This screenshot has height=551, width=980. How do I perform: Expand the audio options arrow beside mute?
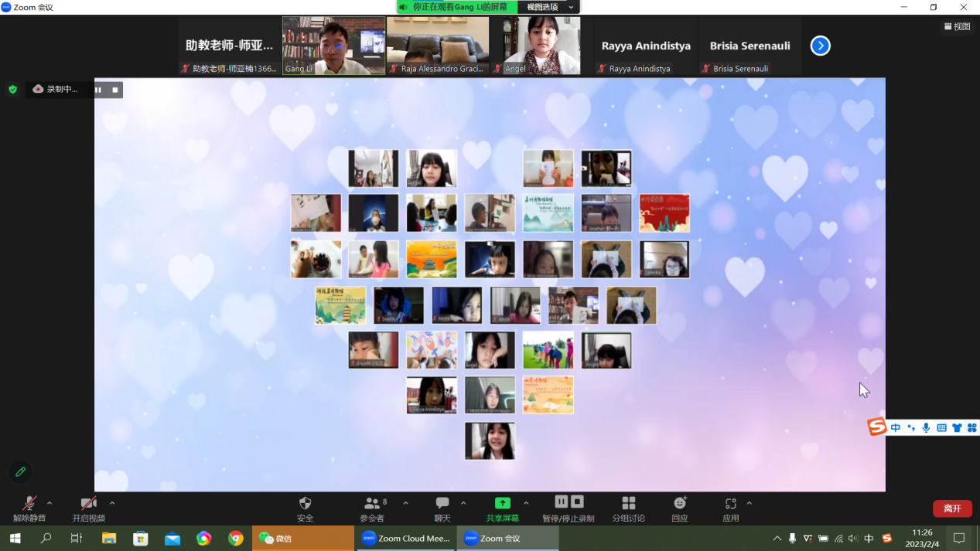pos(50,503)
